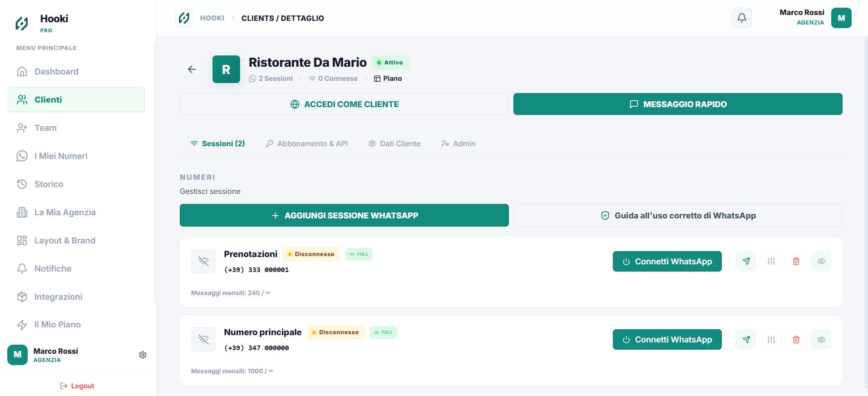The image size is (868, 396).
Task: Click CLIENTS / DETTAGLIO breadcrumb text
Action: (x=283, y=18)
